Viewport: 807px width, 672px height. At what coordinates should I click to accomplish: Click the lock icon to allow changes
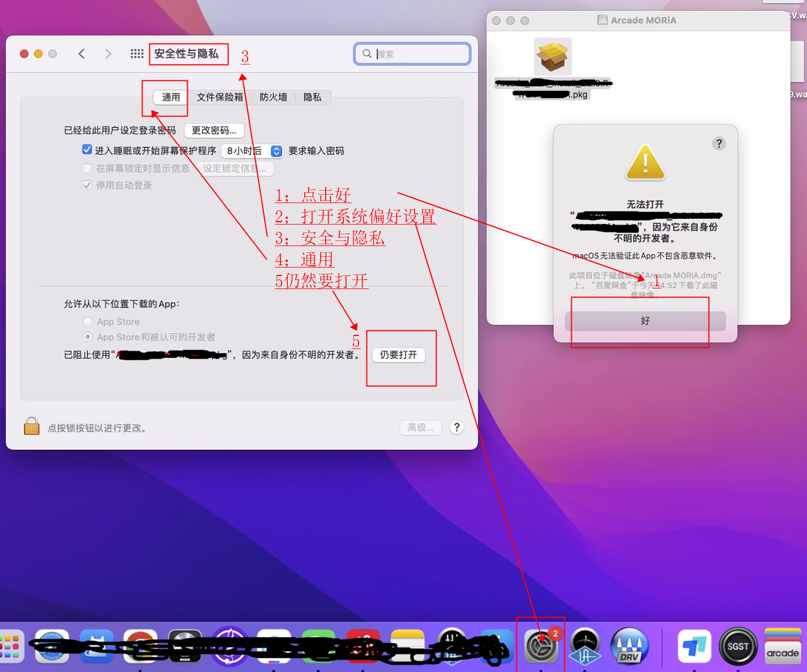point(32,425)
